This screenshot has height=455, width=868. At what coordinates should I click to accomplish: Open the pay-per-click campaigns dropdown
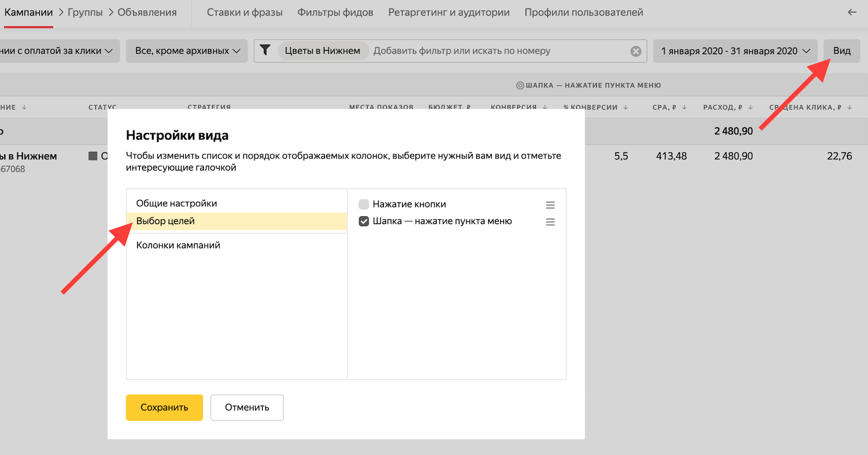click(60, 51)
